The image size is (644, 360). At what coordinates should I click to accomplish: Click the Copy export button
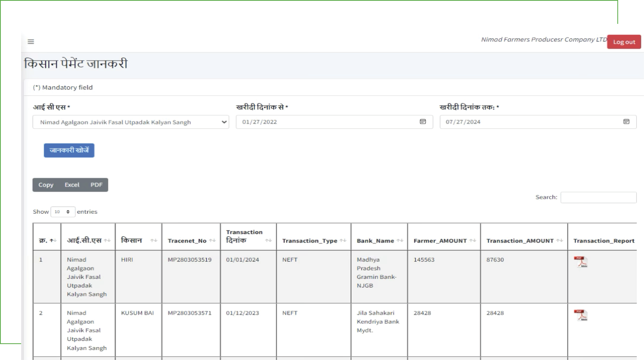tap(46, 185)
